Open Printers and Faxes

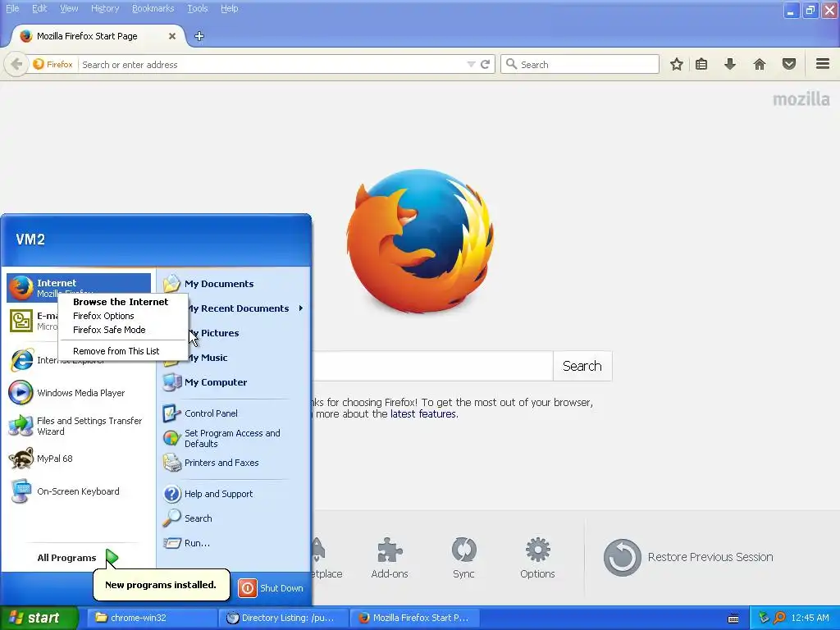pyautogui.click(x=234, y=463)
